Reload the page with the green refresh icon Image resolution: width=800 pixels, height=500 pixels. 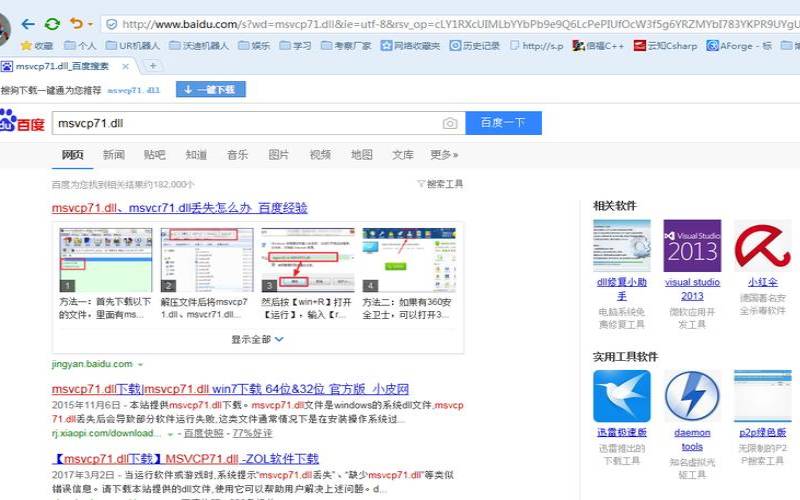click(x=52, y=24)
